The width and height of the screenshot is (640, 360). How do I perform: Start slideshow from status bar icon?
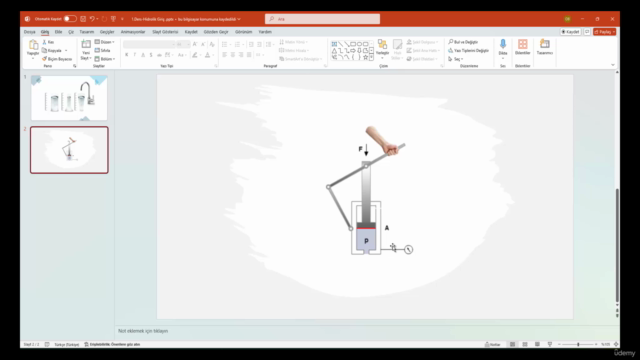tap(550, 344)
